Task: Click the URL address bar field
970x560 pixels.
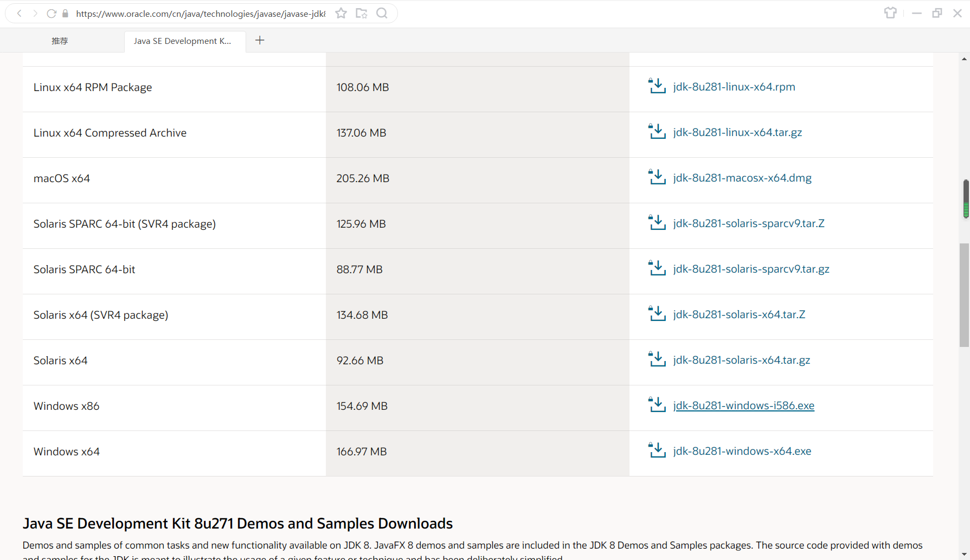Action: coord(200,14)
